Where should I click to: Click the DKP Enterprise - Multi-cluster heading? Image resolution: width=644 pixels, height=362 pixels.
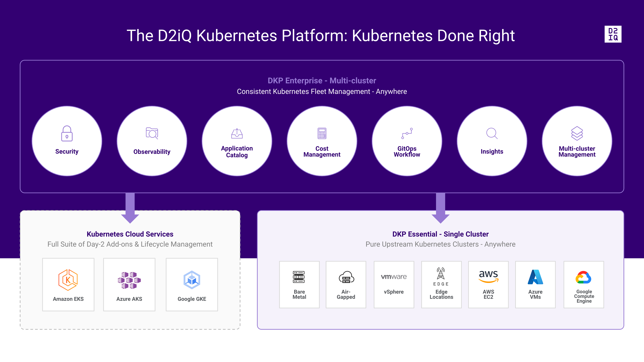pos(322,81)
